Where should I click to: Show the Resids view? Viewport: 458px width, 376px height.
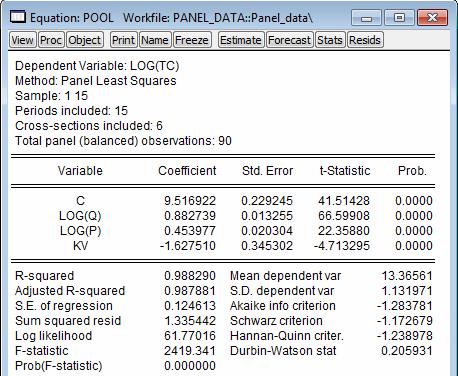(x=365, y=40)
